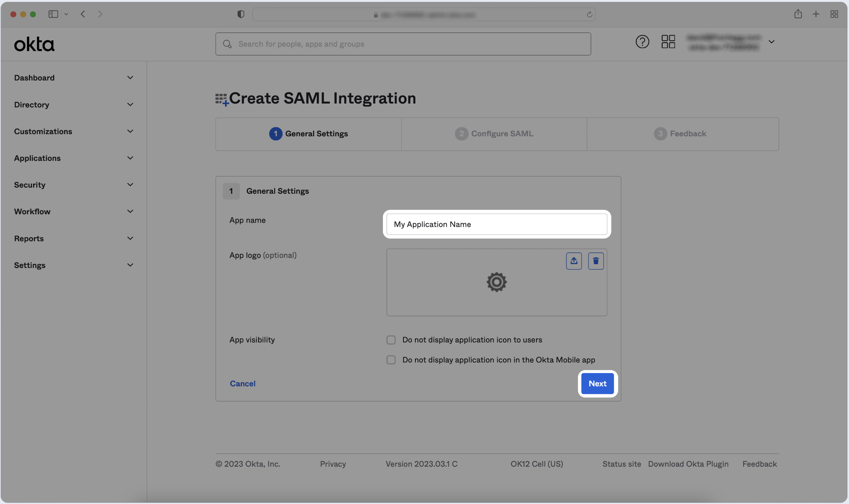
Task: Select the General Settings step tab
Action: tap(308, 134)
